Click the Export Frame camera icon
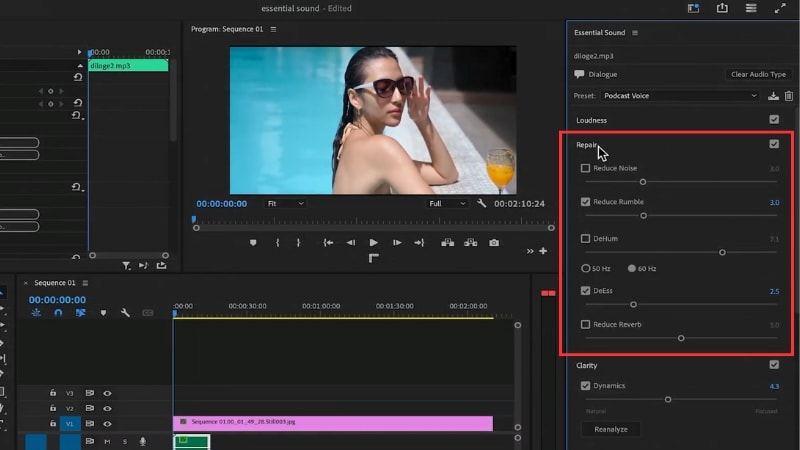800x450 pixels. (x=494, y=243)
